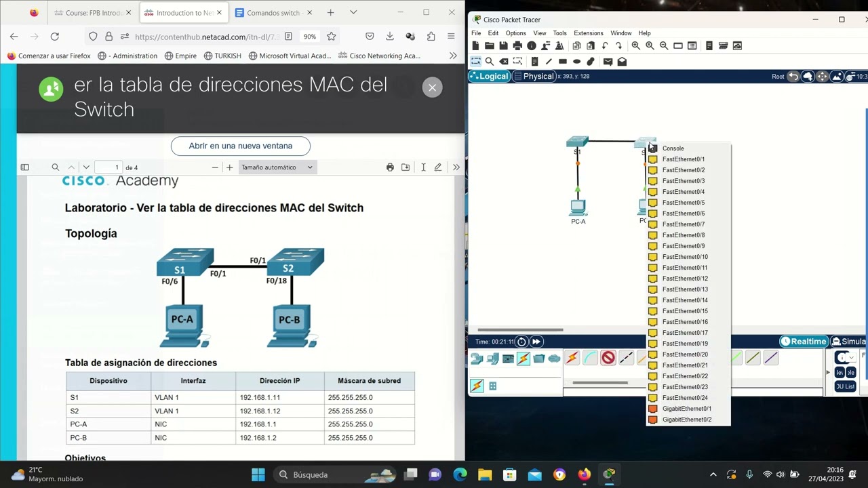The width and height of the screenshot is (868, 488).
Task: Click PDF next page down arrow
Action: 86,167
